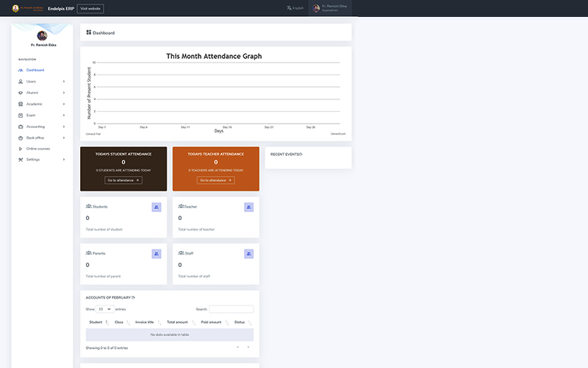Expand the Users menu chevron

[x=64, y=82]
